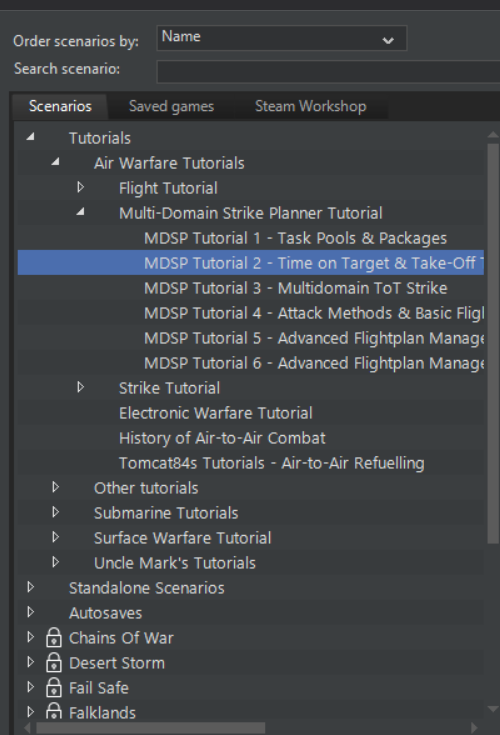500x735 pixels.
Task: Click the Surface Warfare Tutorial label
Action: (183, 538)
